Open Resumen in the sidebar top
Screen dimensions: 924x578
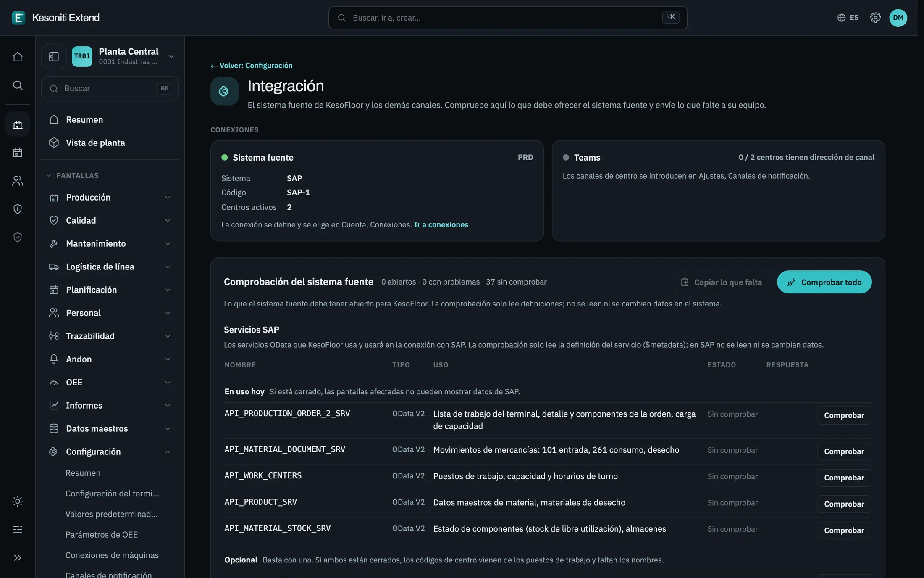tap(110, 120)
